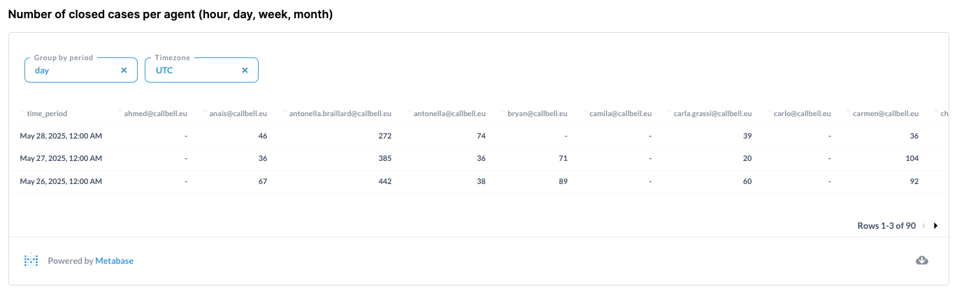Sort by time_period column header
This screenshot has height=296, width=980.
(x=47, y=113)
